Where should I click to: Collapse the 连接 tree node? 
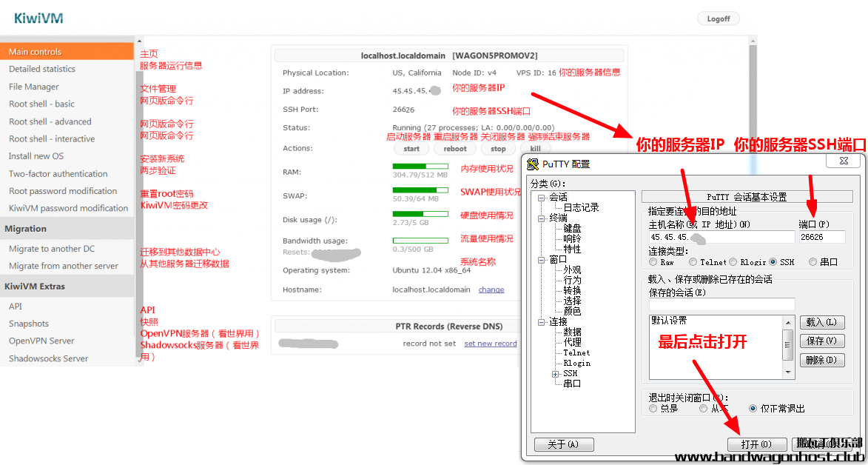click(x=541, y=321)
